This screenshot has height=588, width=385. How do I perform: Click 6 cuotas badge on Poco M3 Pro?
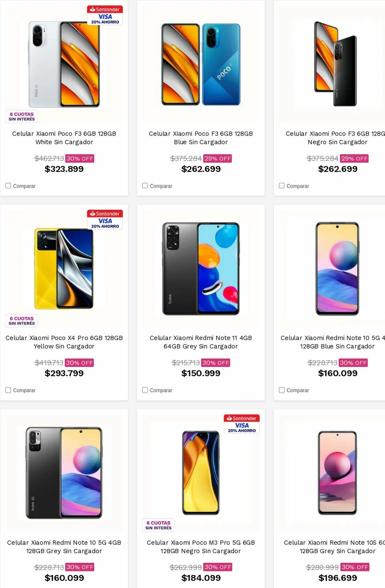(x=158, y=525)
